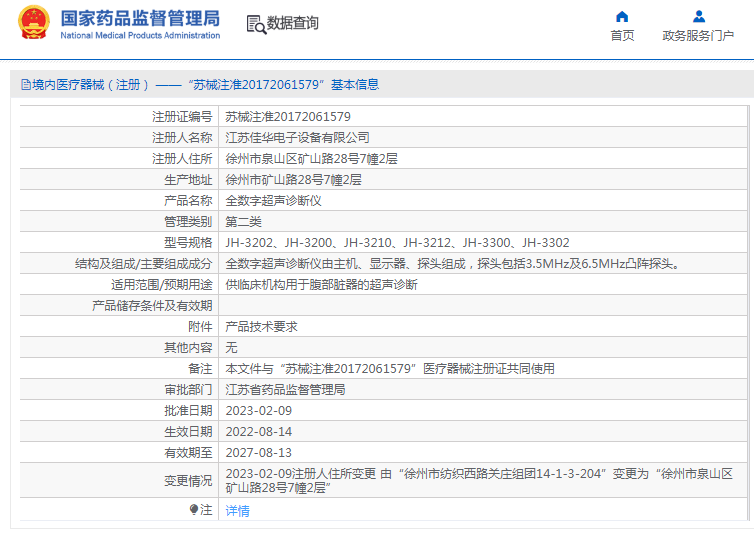Image resolution: width=754 pixels, height=537 pixels.
Task: Click expiry date 2027-08-13
Action: pyautogui.click(x=259, y=453)
